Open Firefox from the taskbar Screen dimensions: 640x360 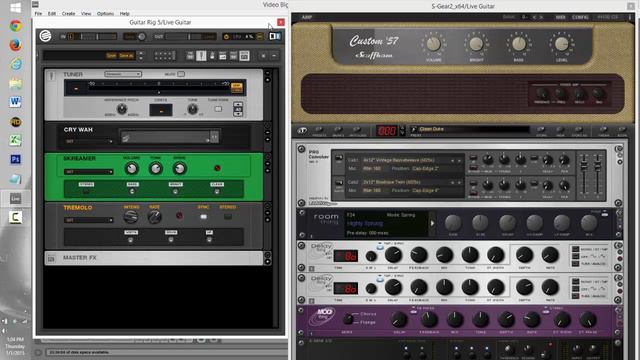[x=16, y=45]
